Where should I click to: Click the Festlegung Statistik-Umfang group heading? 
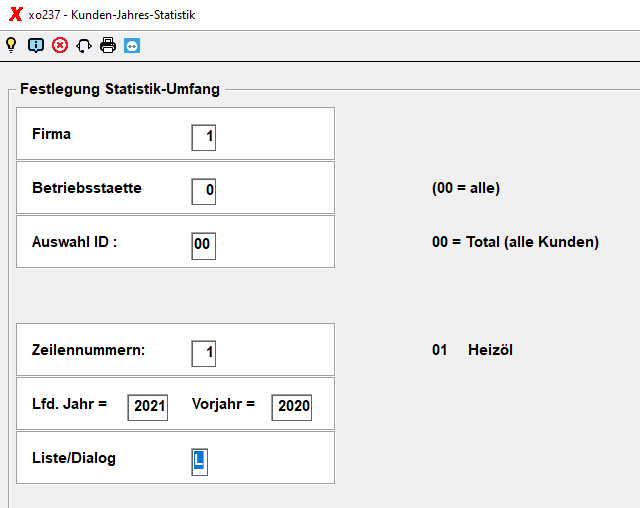(x=120, y=89)
